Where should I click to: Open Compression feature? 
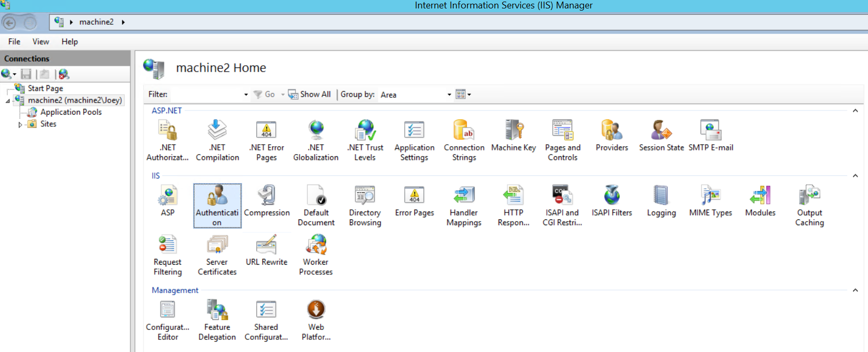click(266, 201)
